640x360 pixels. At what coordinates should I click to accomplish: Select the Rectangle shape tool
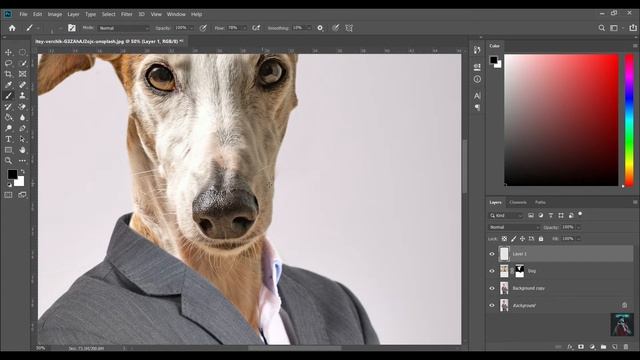point(8,150)
